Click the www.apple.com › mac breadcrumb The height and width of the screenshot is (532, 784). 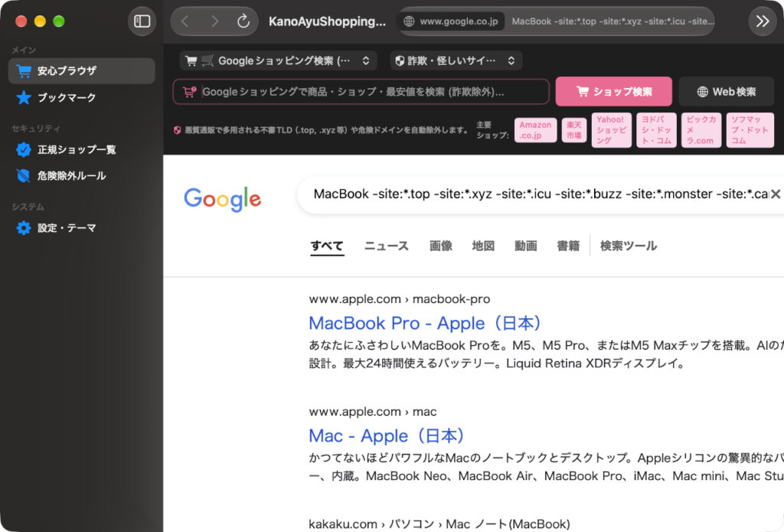point(373,412)
